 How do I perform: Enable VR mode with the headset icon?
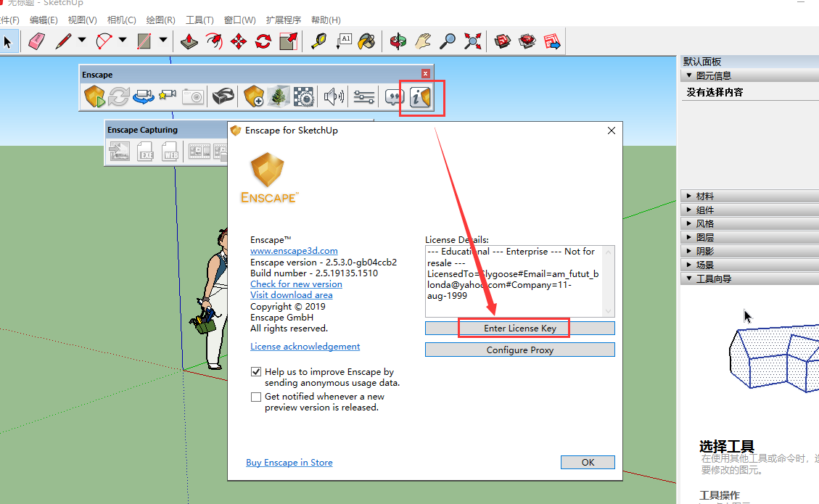point(225,95)
